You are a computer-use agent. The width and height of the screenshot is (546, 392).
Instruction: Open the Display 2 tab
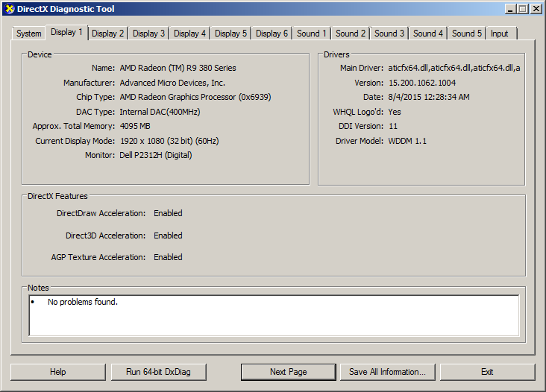click(107, 34)
